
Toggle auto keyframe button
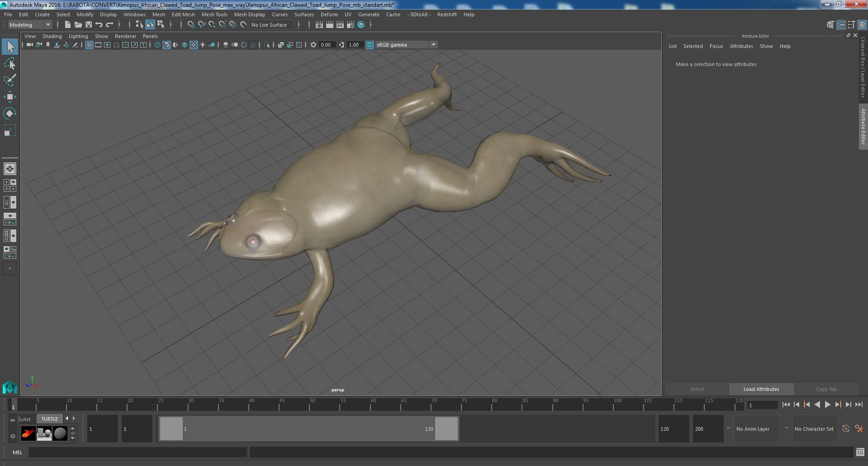(x=846, y=428)
